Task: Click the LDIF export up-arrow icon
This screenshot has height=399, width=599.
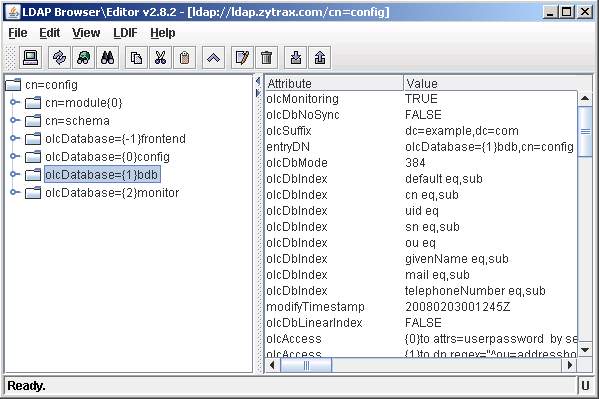Action: click(320, 58)
